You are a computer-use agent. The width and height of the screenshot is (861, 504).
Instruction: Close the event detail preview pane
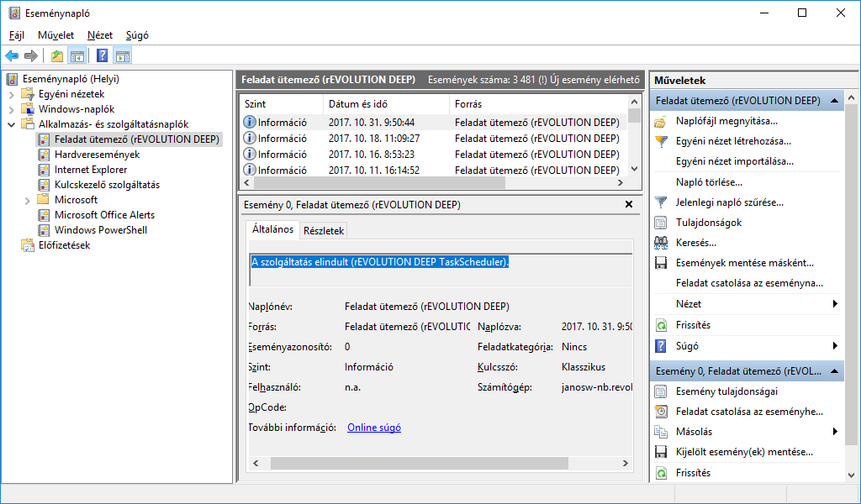(629, 204)
